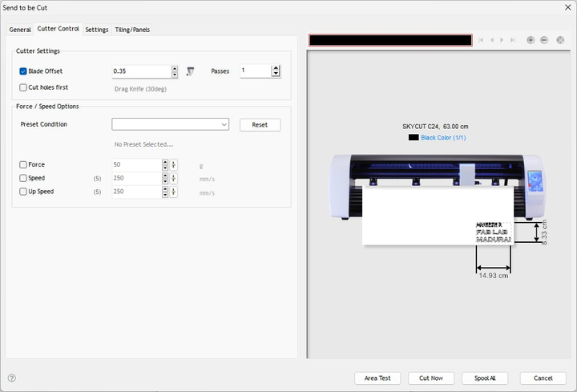Click the Force value field

pos(137,165)
